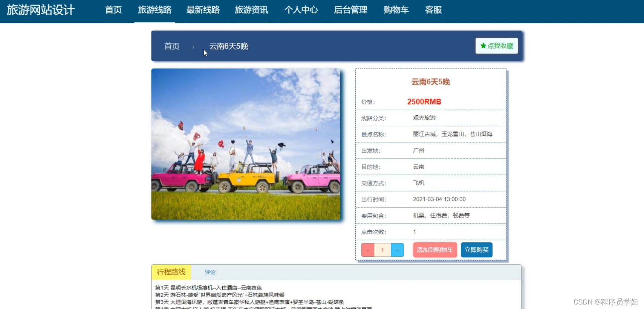Click the 第3天 大理洱海环游 itinerary line
This screenshot has width=644, height=309.
pyautogui.click(x=249, y=302)
